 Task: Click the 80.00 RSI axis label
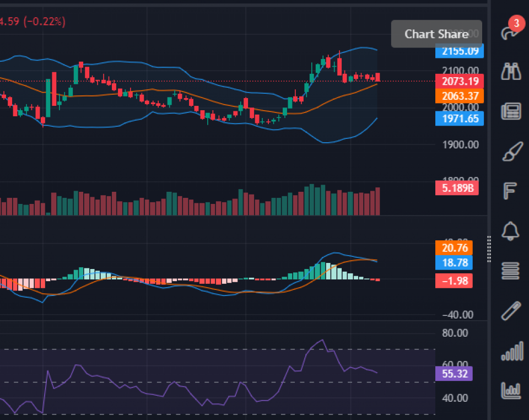455,333
